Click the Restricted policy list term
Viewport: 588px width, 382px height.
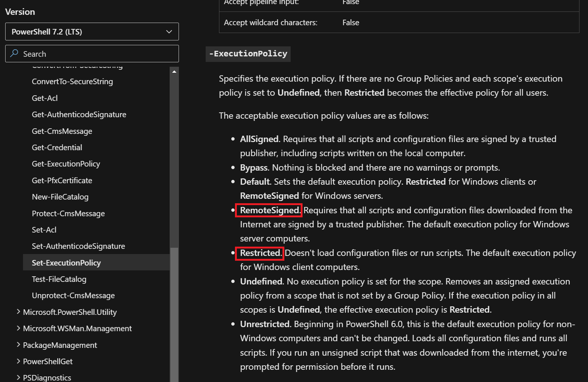click(x=260, y=253)
